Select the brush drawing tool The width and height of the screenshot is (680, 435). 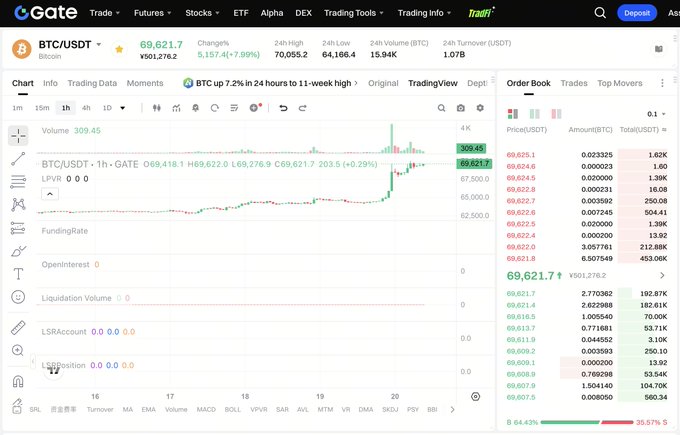pyautogui.click(x=18, y=251)
